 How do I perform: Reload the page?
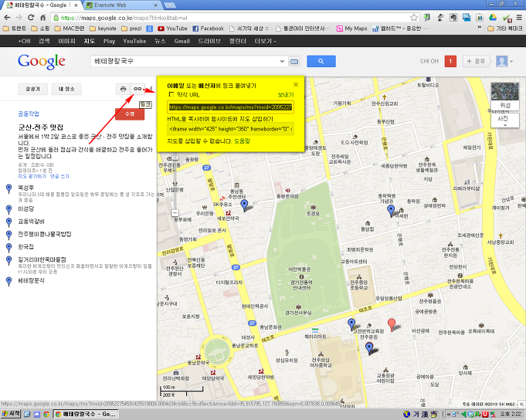coord(31,18)
